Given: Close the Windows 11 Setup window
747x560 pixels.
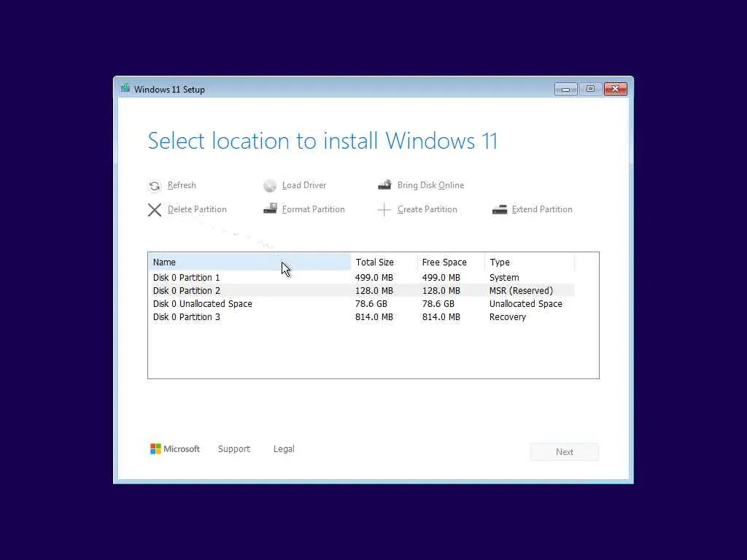Looking at the screenshot, I should pos(616,89).
